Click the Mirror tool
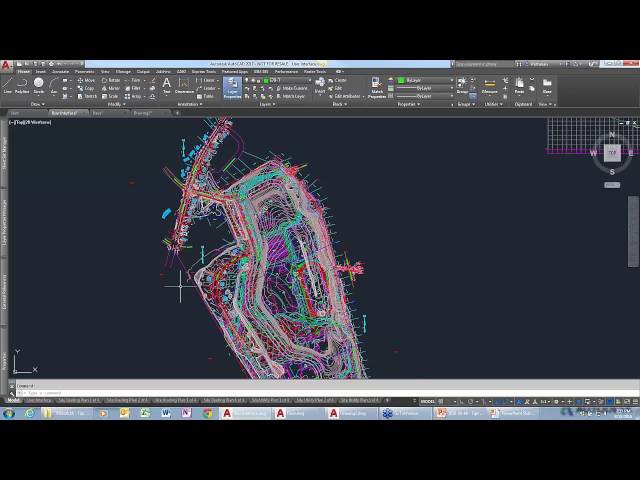The height and width of the screenshot is (480, 640). pyautogui.click(x=111, y=88)
